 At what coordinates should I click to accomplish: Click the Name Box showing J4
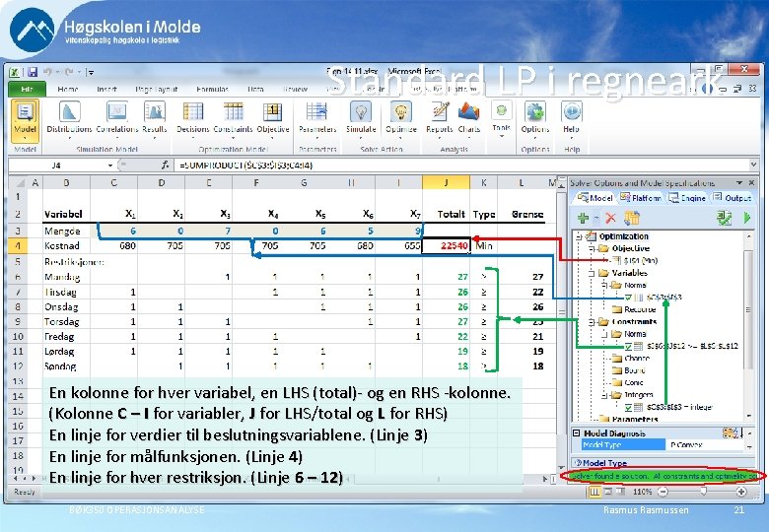(57, 166)
